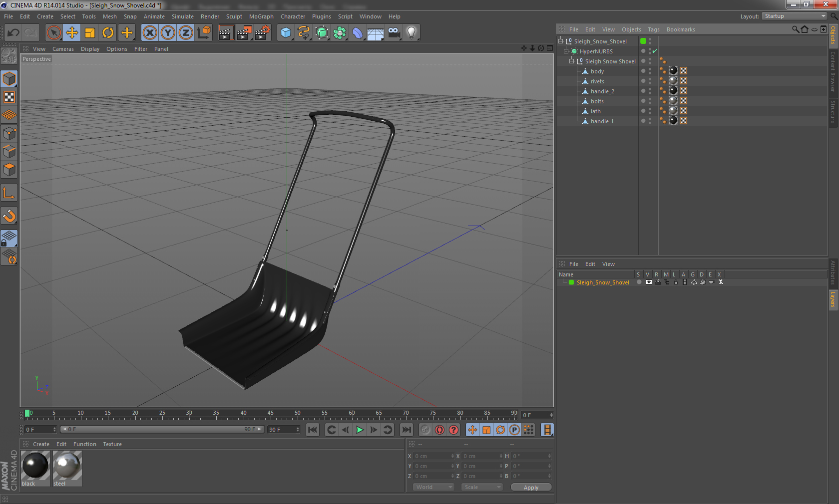Collapse the Sleigh_Snow_Shovel root object
Viewport: 839px width, 504px height.
pyautogui.click(x=561, y=41)
